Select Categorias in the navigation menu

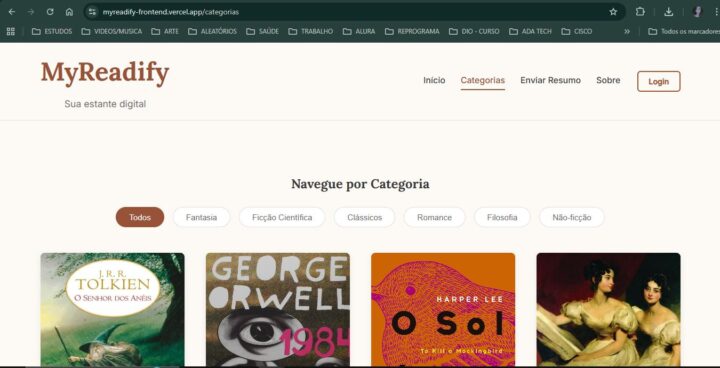pos(483,80)
